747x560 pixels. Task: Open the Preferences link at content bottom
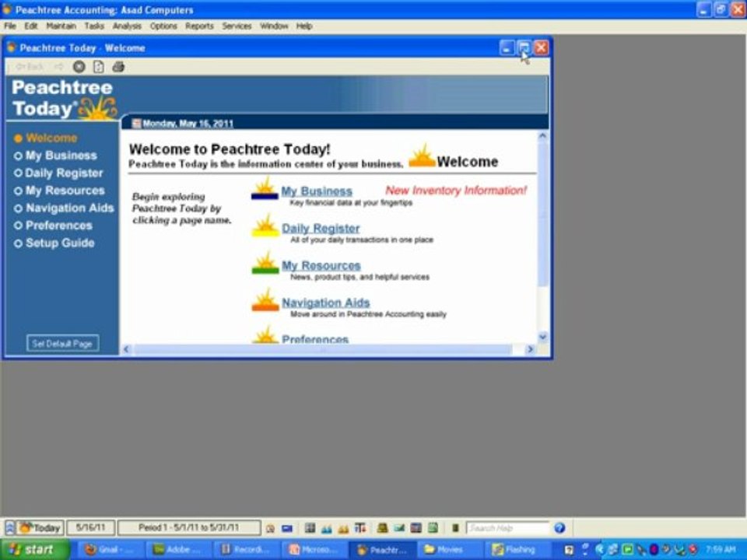tap(315, 339)
